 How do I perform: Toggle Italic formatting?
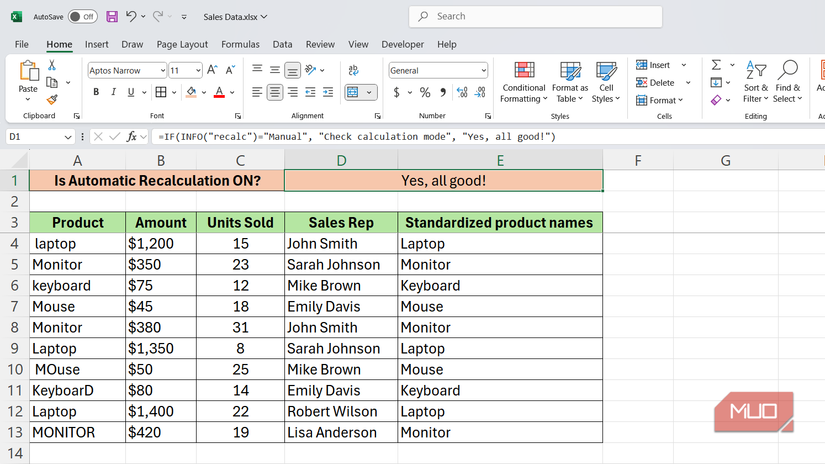114,92
